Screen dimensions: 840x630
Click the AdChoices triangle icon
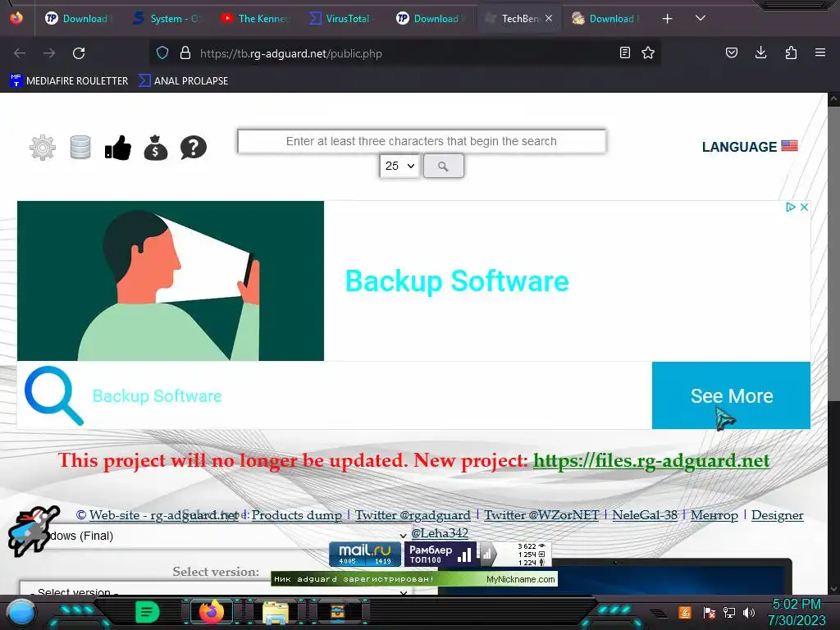pos(790,207)
